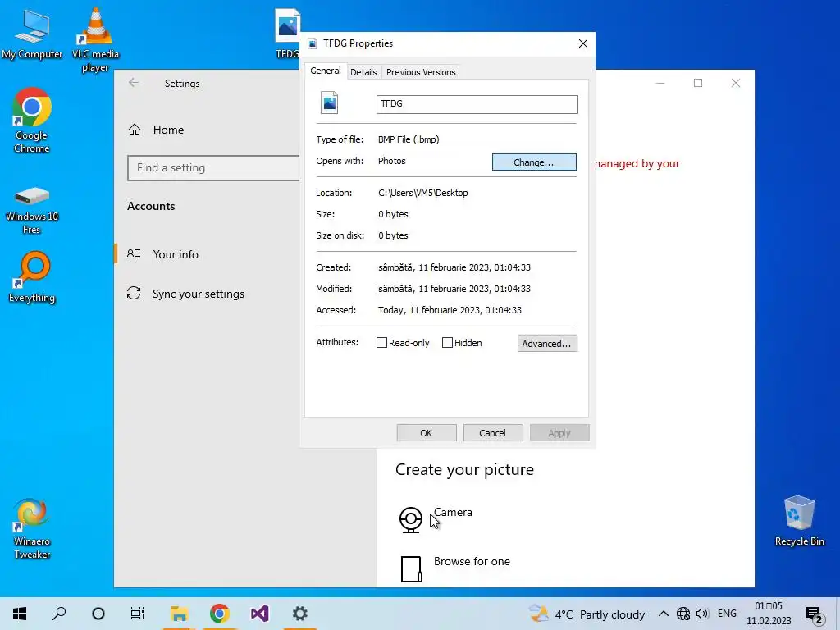Open weather widget showing Partly cloudy
This screenshot has height=630, width=840.
click(x=587, y=614)
